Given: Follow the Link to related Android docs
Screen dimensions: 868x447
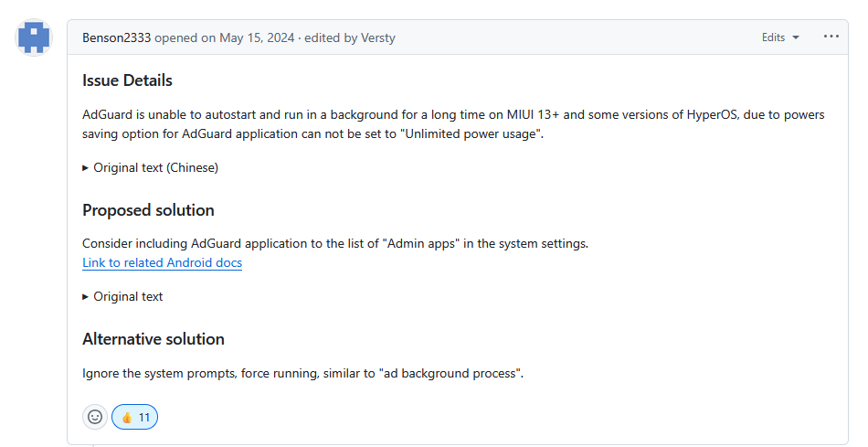Looking at the screenshot, I should 163,262.
